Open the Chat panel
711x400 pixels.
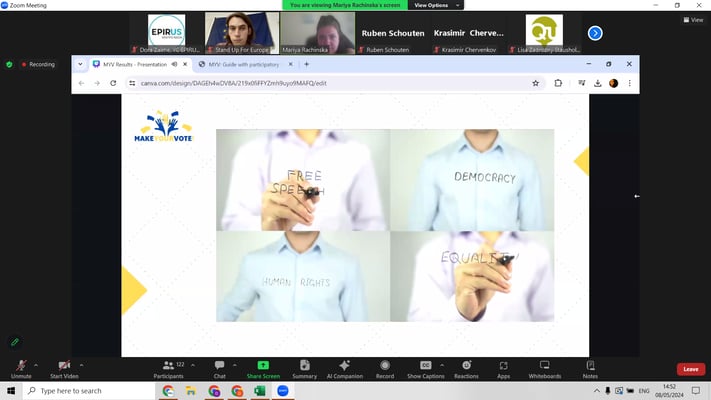[x=219, y=369]
